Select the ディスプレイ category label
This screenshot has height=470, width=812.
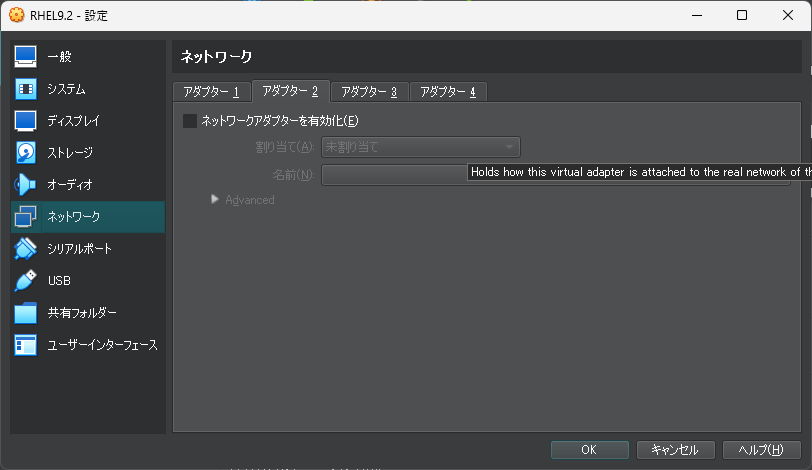point(74,121)
